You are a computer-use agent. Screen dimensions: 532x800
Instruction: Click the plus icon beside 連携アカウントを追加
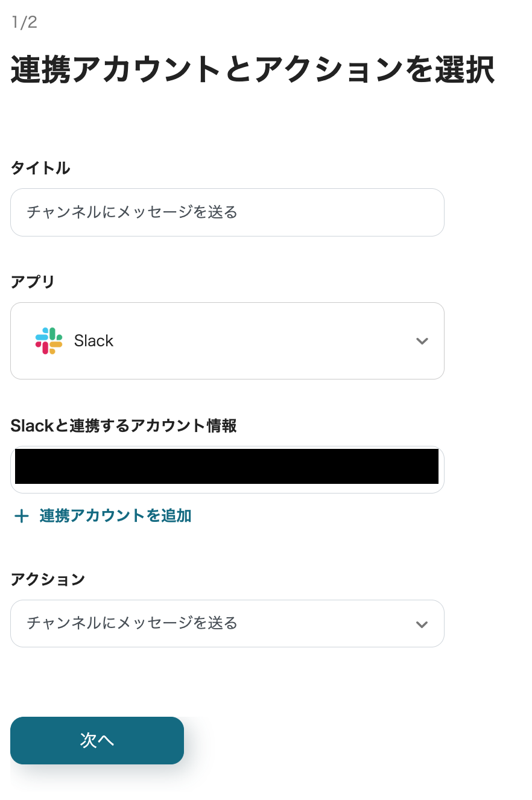[22, 516]
